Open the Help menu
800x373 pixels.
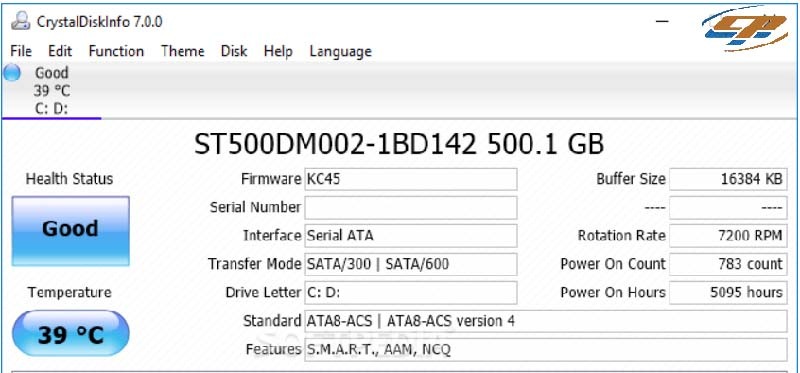coord(278,52)
